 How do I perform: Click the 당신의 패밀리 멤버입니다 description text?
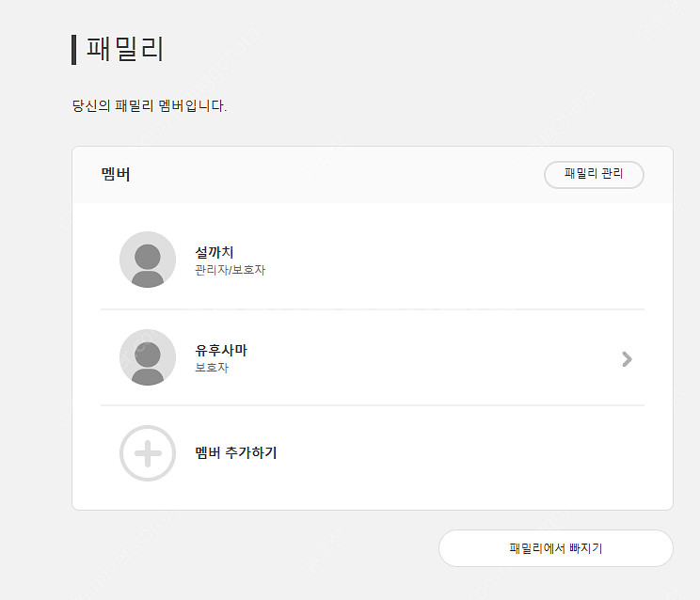pyautogui.click(x=150, y=105)
